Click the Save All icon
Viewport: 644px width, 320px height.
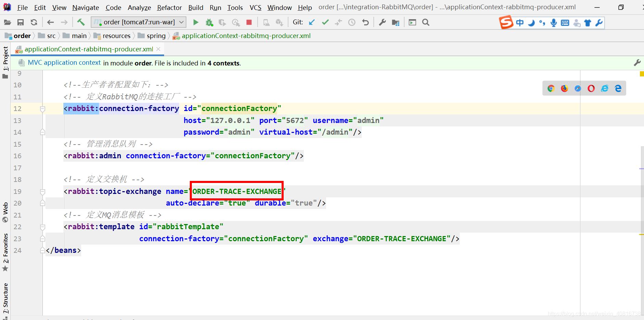pos(21,22)
